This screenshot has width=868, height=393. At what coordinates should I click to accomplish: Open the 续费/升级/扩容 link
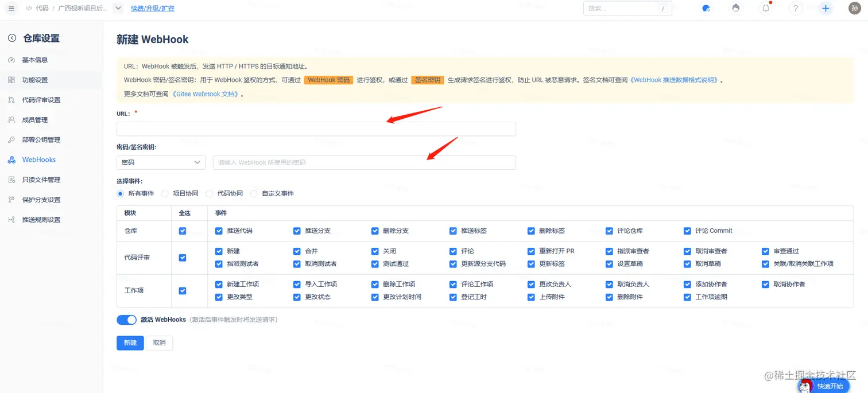[153, 8]
